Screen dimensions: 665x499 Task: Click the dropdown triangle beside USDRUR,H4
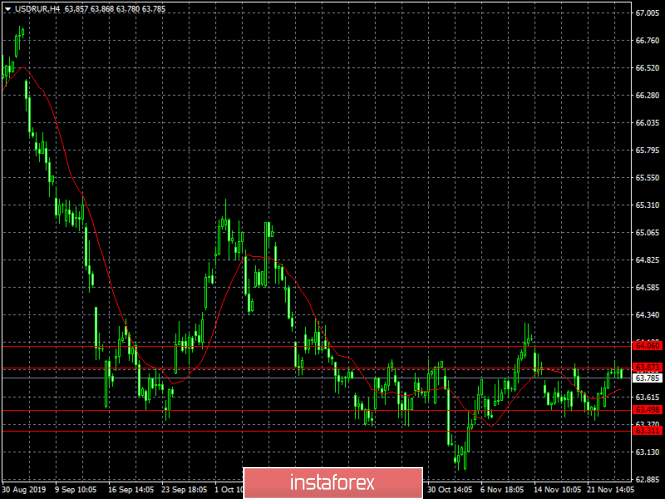point(8,9)
